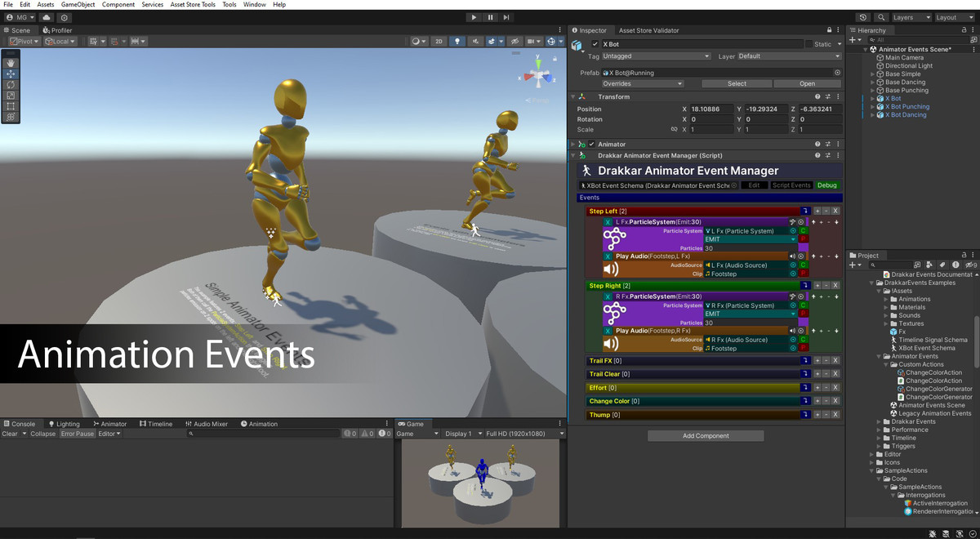Click the scene orientation gizmo
The width and height of the screenshot is (980, 539).
coord(539,75)
